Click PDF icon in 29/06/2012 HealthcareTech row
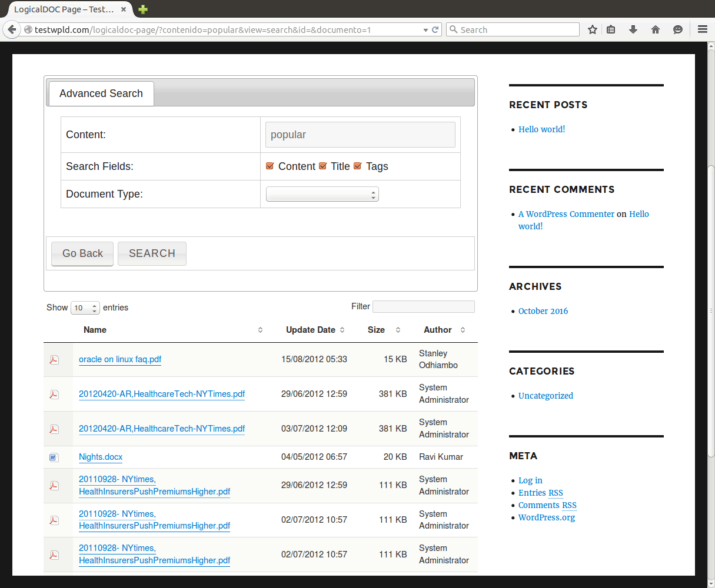The image size is (715, 588). 54,395
